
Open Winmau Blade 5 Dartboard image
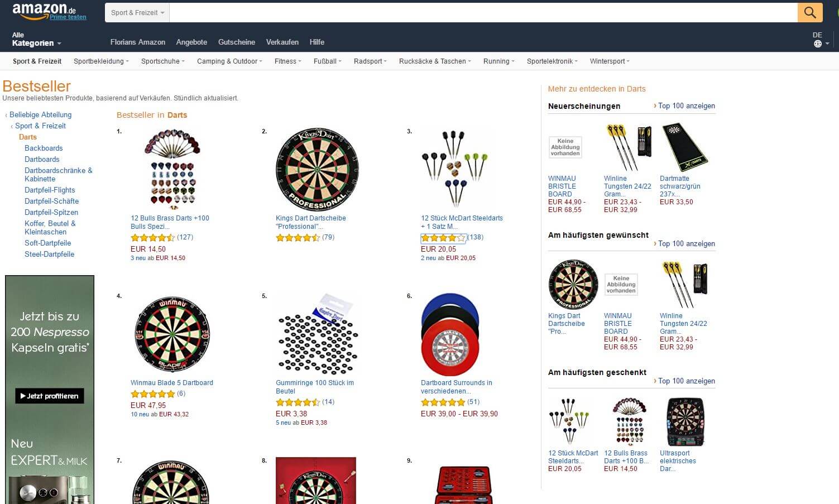click(172, 334)
